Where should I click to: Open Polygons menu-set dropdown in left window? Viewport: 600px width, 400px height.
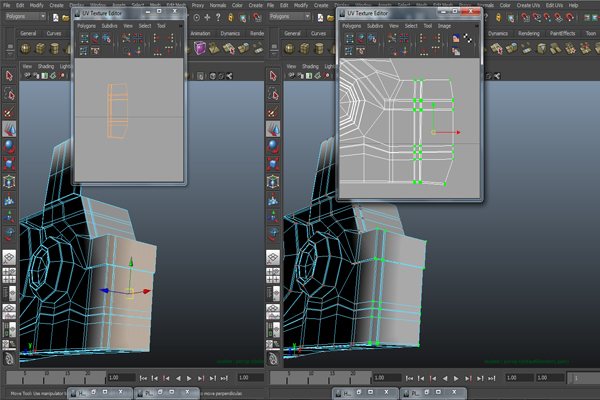[x=26, y=16]
